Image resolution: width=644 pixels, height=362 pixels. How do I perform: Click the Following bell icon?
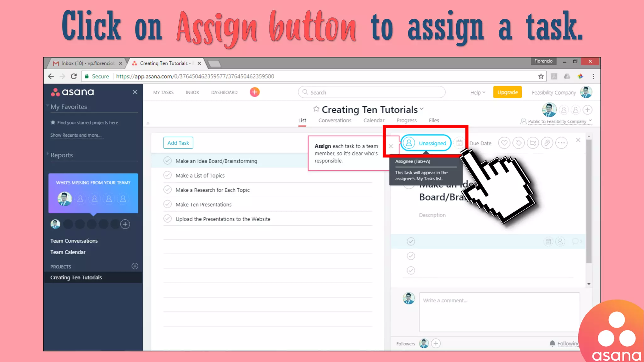pos(552,343)
